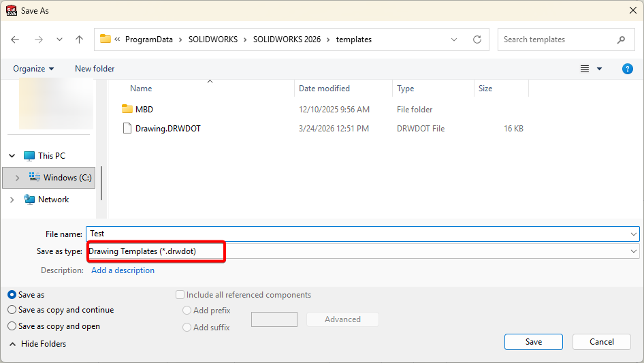Click the DRWDOT File type cell
Viewport: 644px width, 363px height.
(x=421, y=129)
